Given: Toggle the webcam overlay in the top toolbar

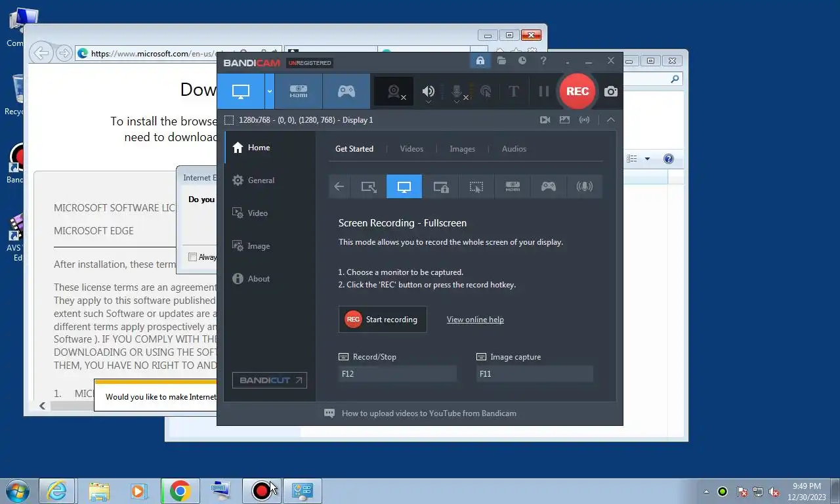Looking at the screenshot, I should (x=394, y=91).
